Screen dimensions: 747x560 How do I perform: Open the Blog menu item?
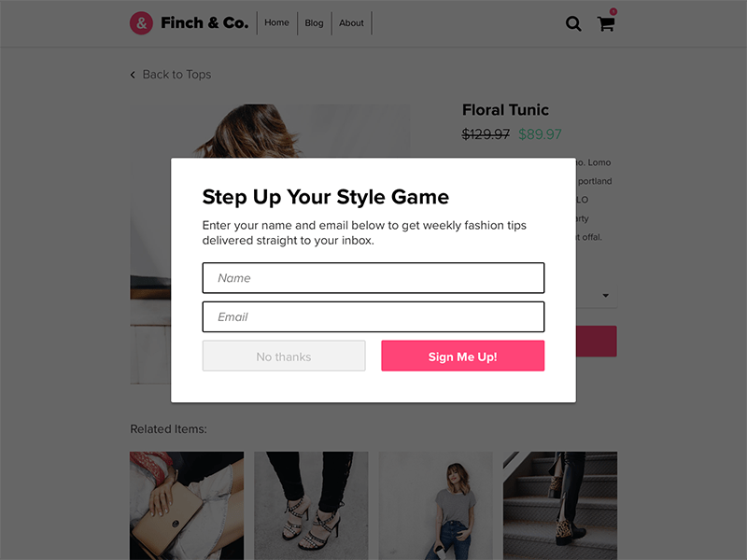point(314,22)
